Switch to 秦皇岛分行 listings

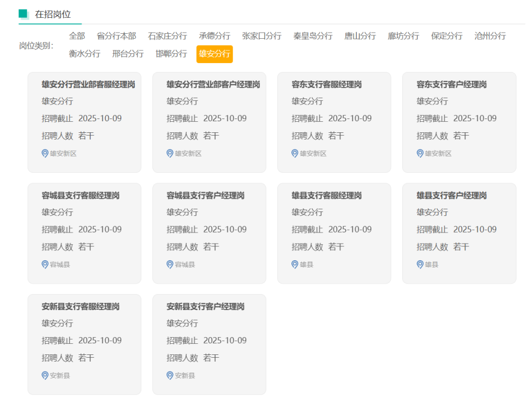(x=313, y=36)
